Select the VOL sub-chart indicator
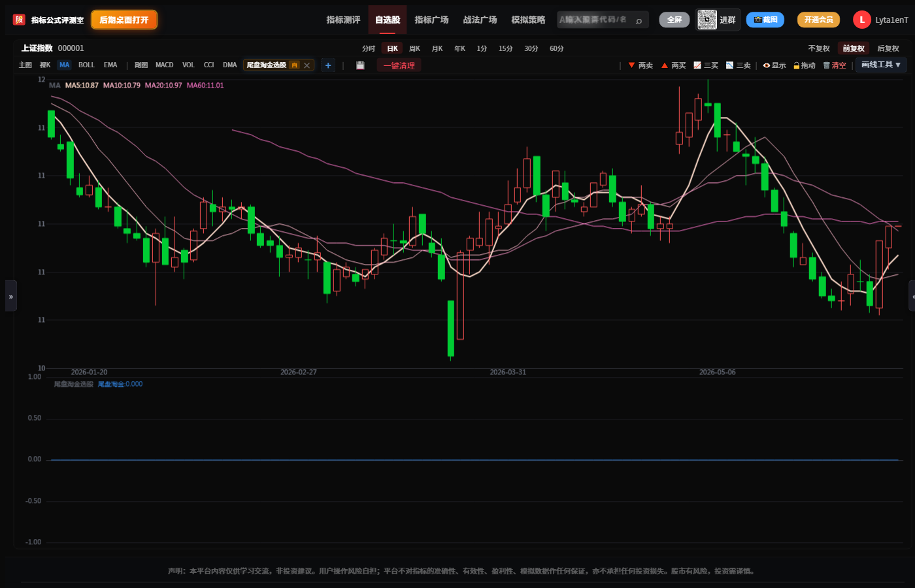Image resolution: width=915 pixels, height=588 pixels. point(188,65)
